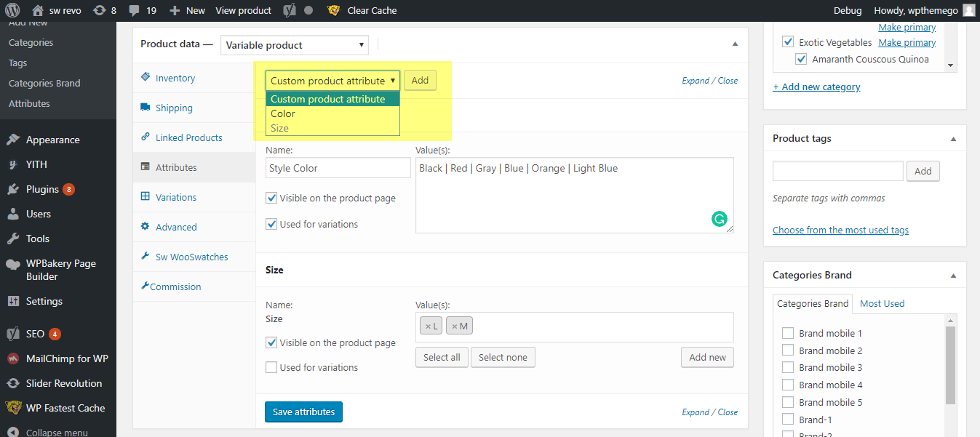Switch to the Most Used tab
Viewport: 980px width, 437px height.
882,303
